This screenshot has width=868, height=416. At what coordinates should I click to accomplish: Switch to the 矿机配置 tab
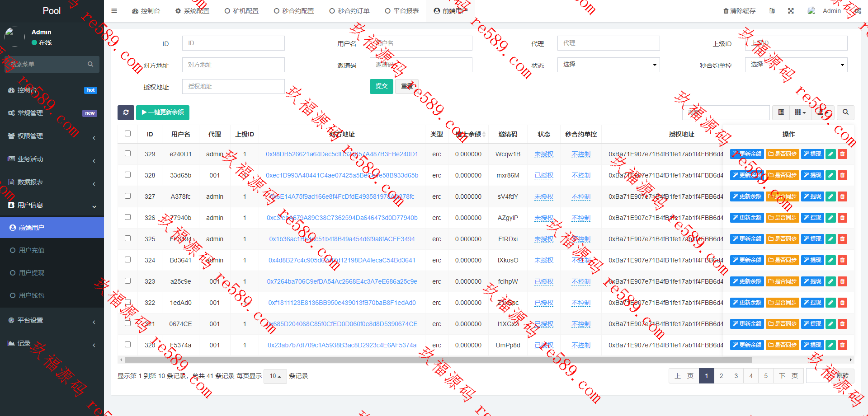point(242,11)
